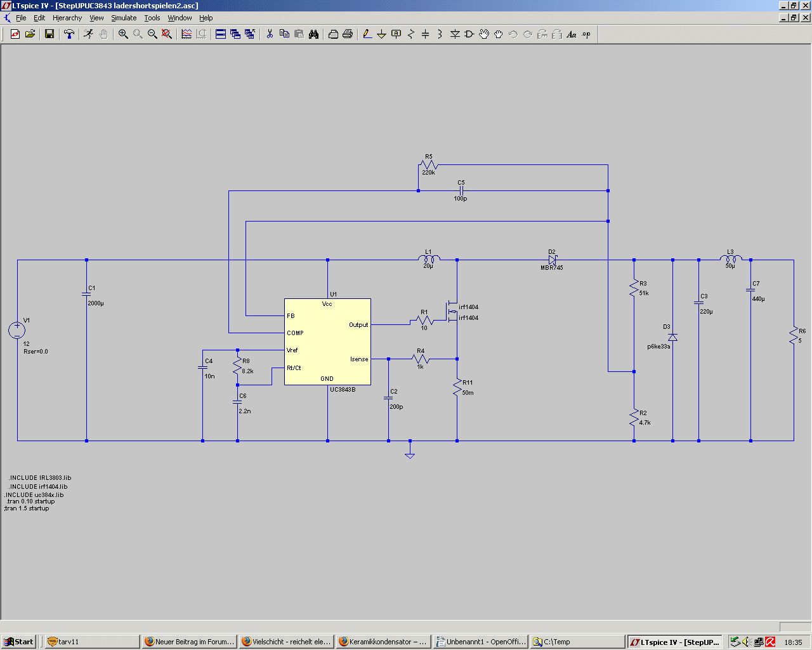
Task: Expand the Tools menu
Action: point(152,18)
